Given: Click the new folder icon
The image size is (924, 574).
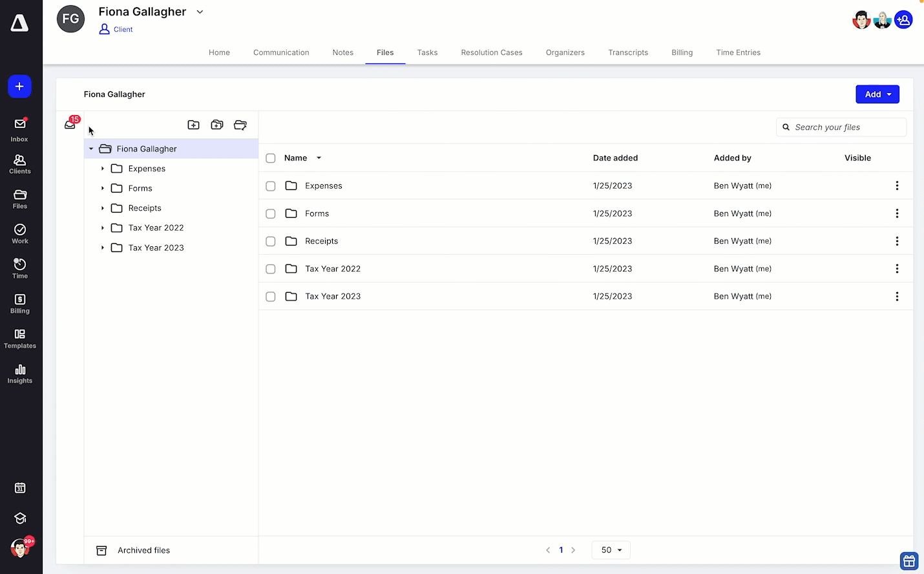Looking at the screenshot, I should point(193,125).
